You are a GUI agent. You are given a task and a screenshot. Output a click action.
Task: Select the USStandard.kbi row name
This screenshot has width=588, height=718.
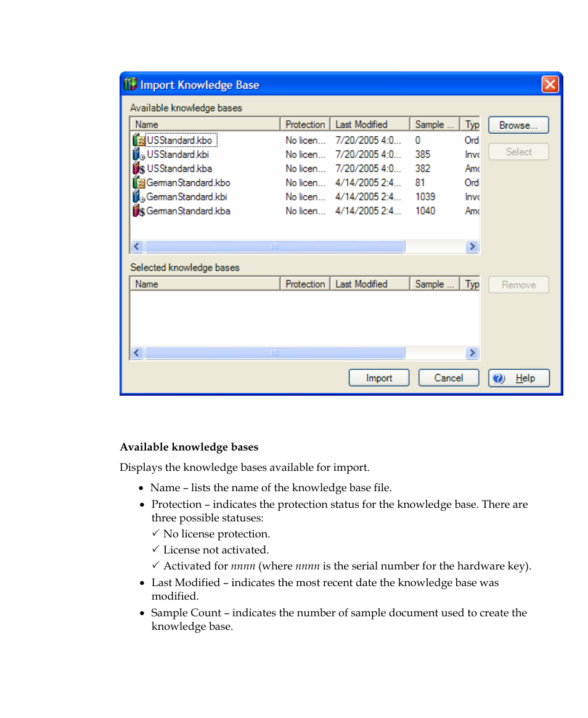pos(178,154)
